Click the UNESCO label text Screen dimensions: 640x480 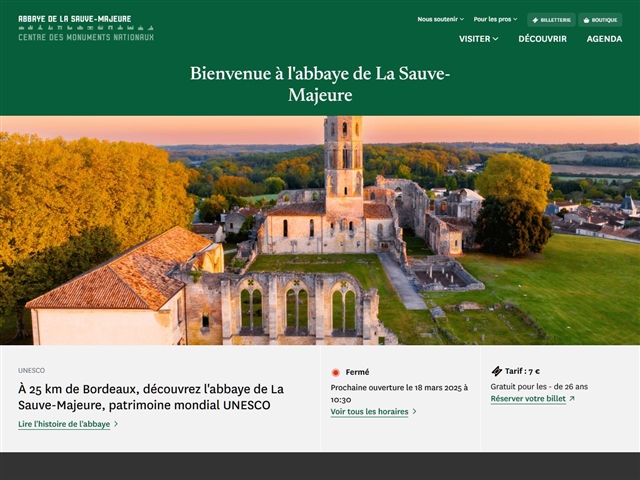click(x=31, y=370)
